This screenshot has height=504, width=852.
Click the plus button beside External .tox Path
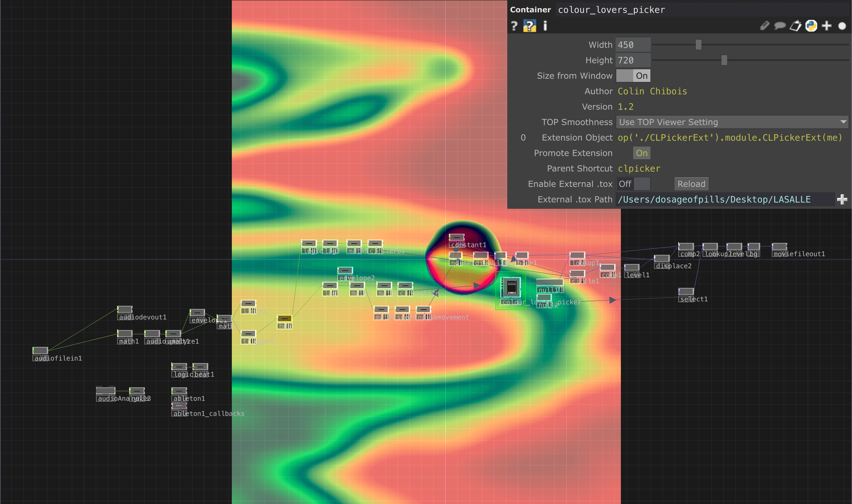[842, 200]
